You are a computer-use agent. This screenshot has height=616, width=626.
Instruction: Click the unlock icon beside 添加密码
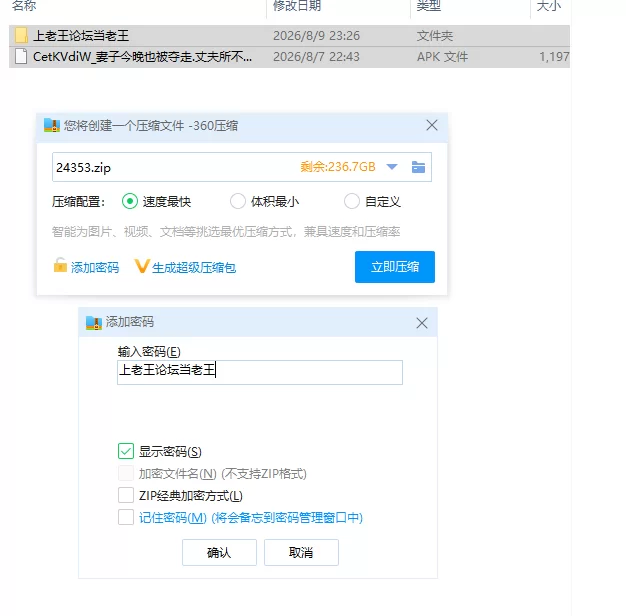(60, 265)
